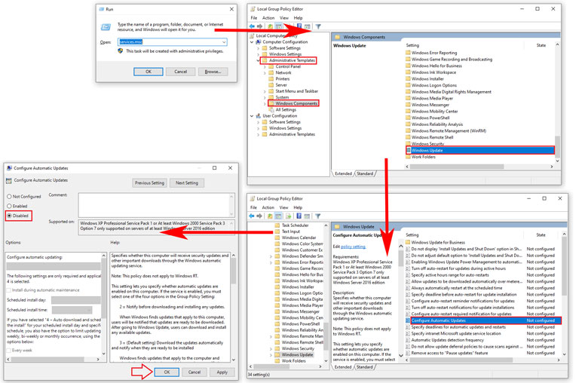
Task: Toggle Show/Hide Console Tree icon in lower Policy Editor
Action: 278,216
